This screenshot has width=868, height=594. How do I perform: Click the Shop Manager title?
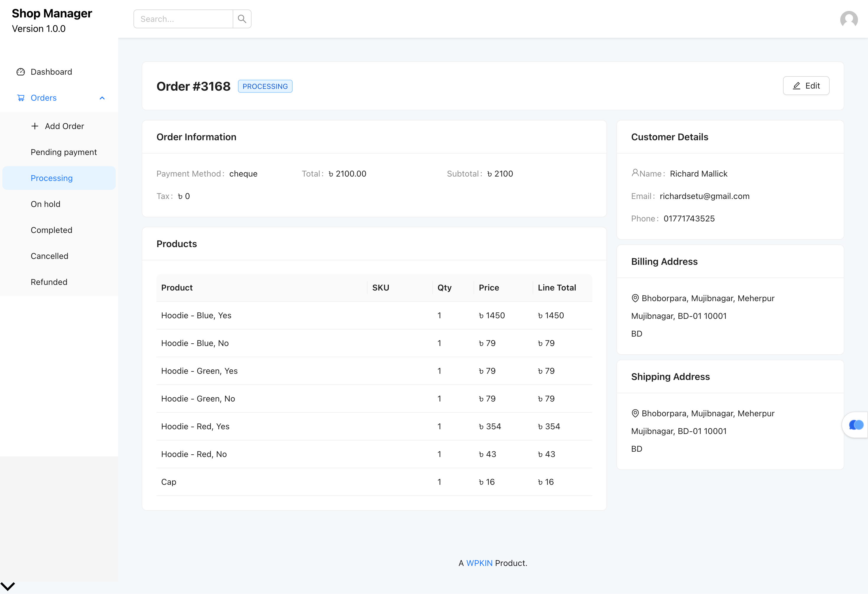(x=52, y=14)
